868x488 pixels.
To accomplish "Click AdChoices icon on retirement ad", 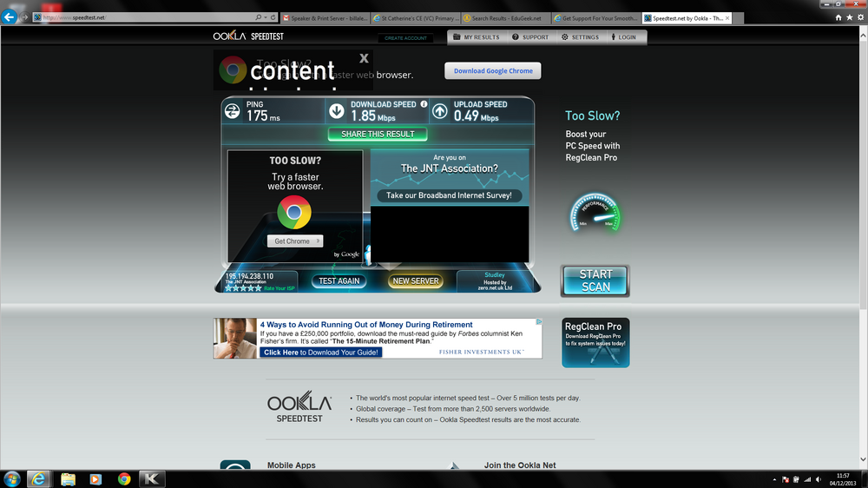I will click(x=539, y=321).
